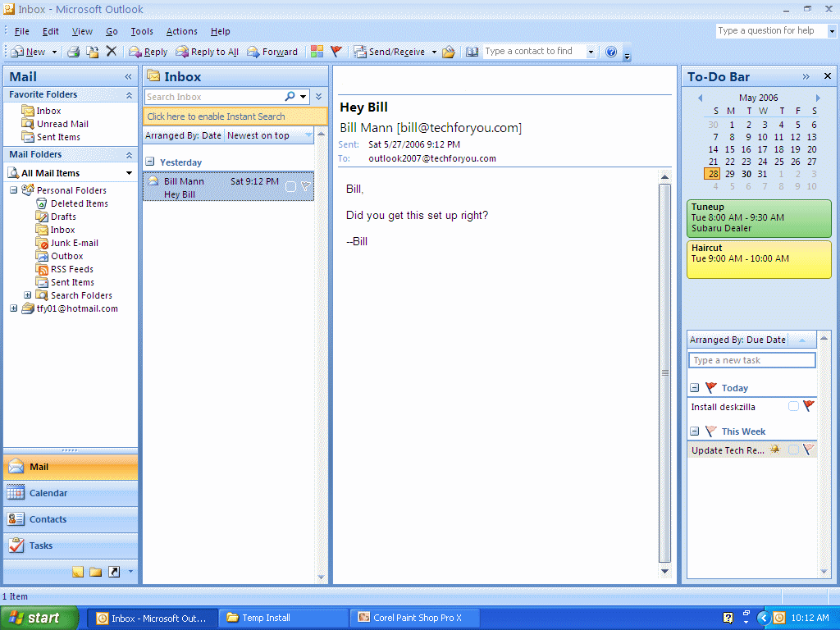Viewport: 840px width, 630px height.
Task: Collapse the Today task group
Action: [694, 388]
